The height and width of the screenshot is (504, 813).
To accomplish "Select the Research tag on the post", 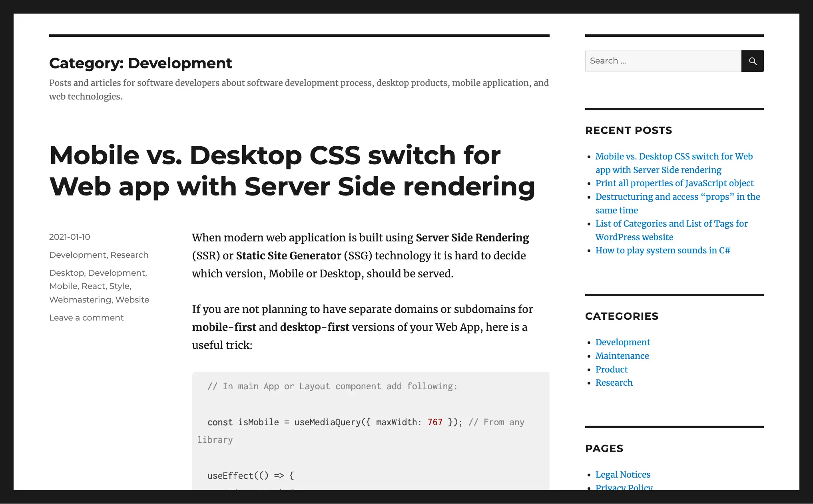I will [128, 254].
